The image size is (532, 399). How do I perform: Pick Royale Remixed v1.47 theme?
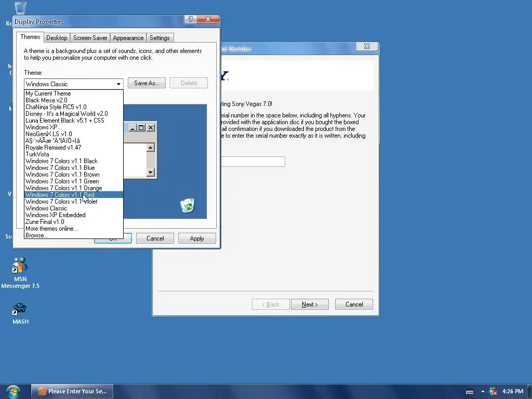[74, 148]
